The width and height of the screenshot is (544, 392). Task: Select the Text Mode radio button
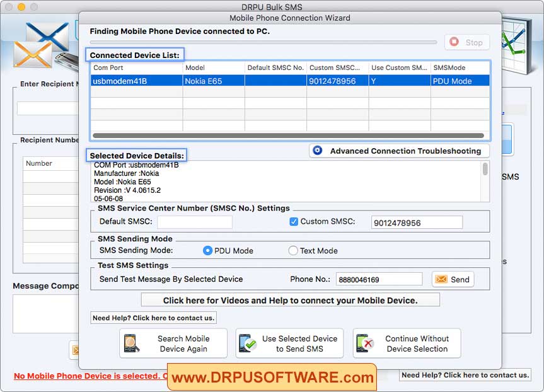293,250
